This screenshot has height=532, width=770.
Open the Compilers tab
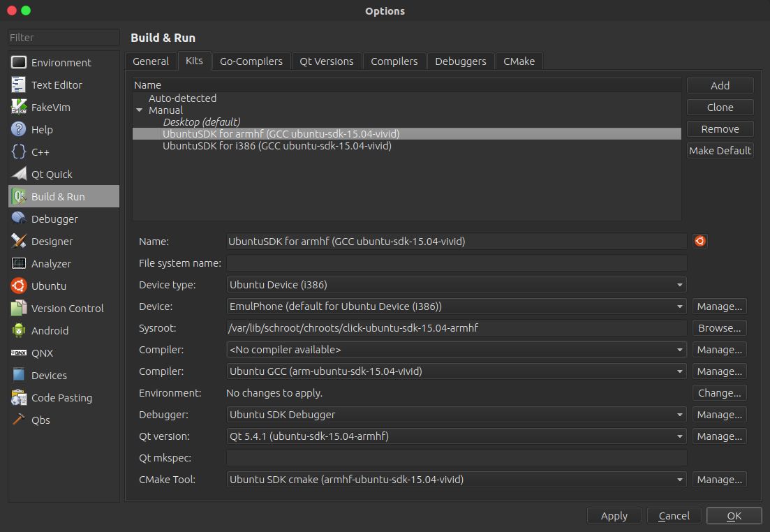click(394, 61)
